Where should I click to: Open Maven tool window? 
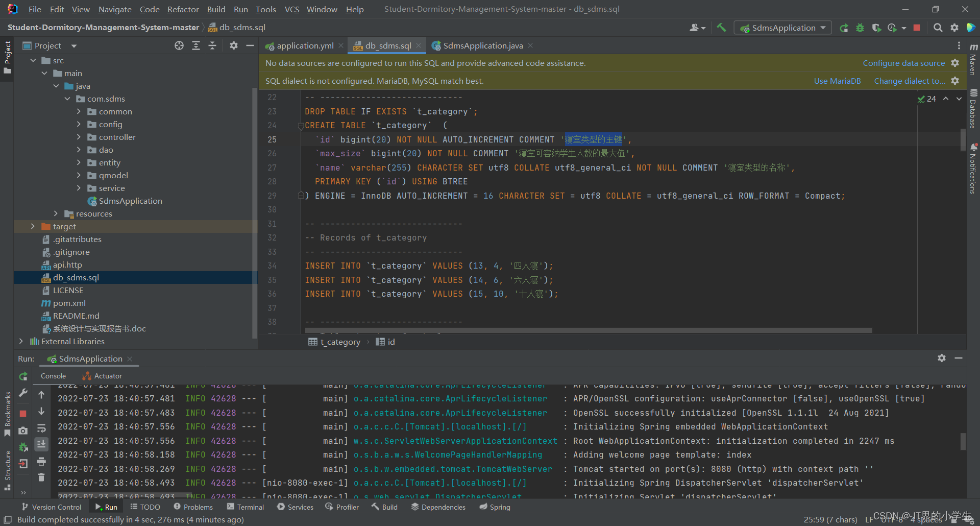coord(973,60)
